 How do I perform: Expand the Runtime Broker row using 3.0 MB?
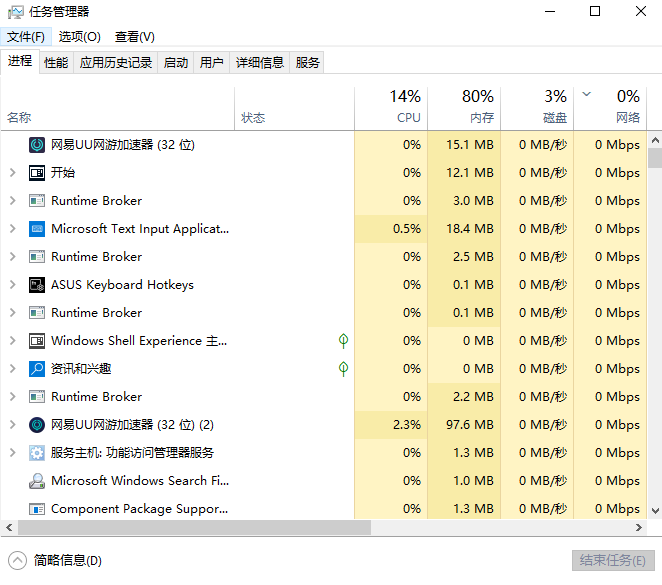[13, 200]
